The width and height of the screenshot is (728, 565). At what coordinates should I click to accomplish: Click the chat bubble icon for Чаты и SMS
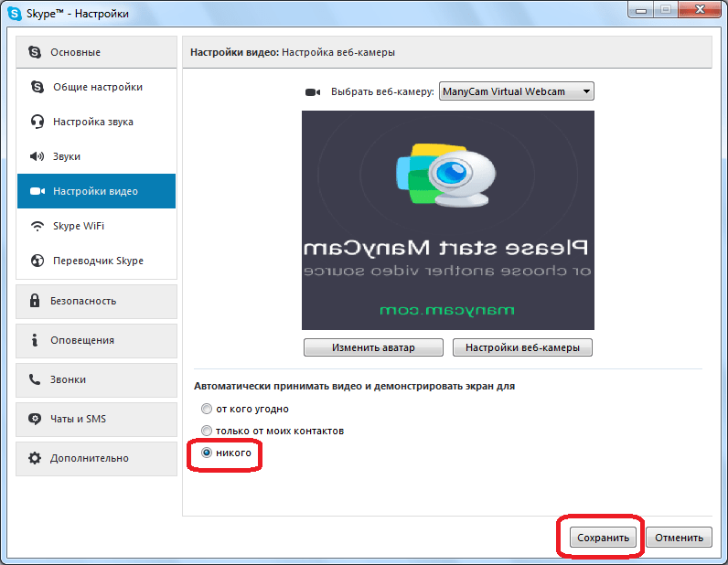point(35,419)
